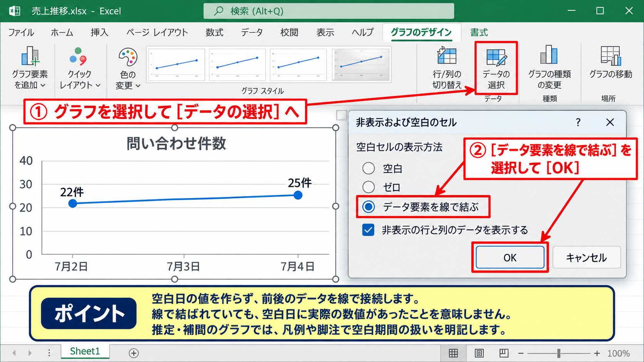Open Change Colors (色の変更) palette
Image resolution: width=644 pixels, height=362 pixels.
128,68
